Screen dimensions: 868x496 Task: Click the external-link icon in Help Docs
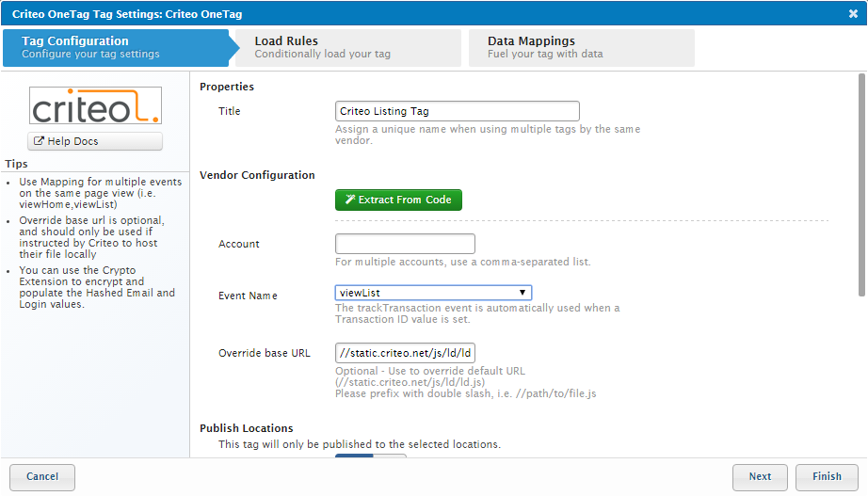tap(39, 141)
